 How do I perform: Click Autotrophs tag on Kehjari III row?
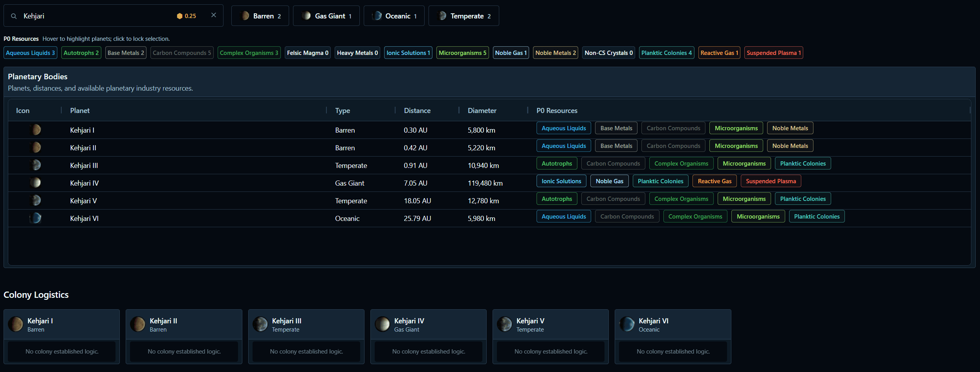[x=557, y=163]
